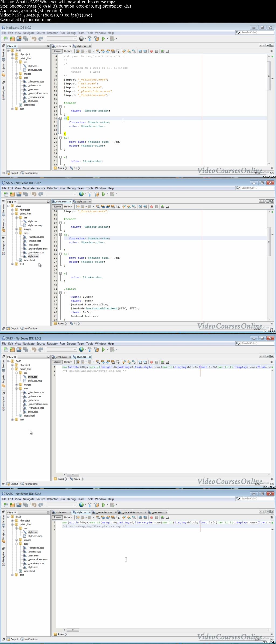Click Shift Line Right in last frame editor

[146, 517]
